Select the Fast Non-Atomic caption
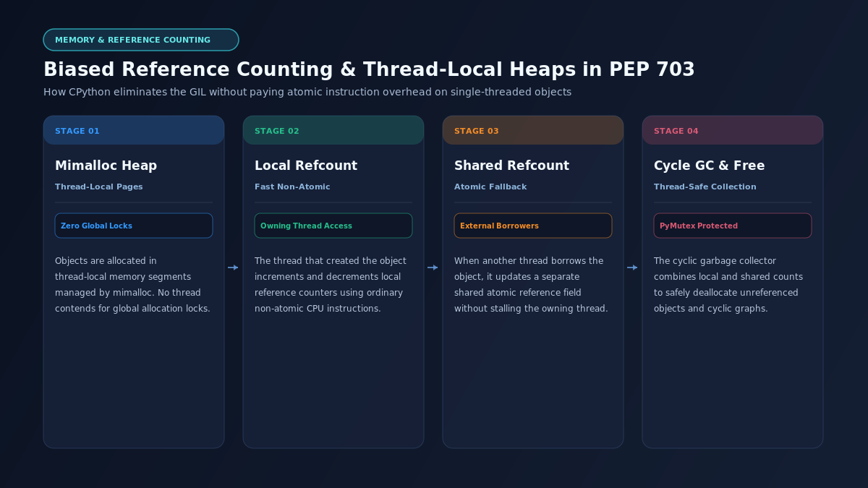 [292, 187]
